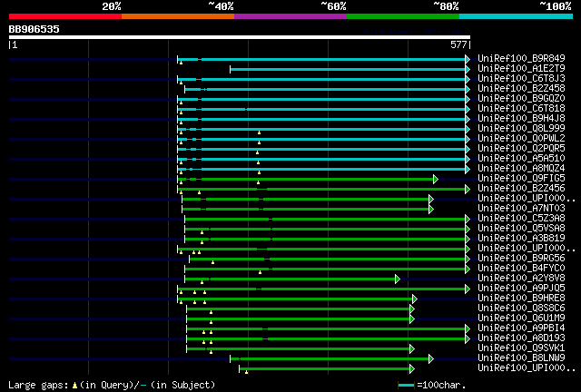Select the UniRef100_A8MQZ4 label
581x392 pixels.
click(521, 169)
